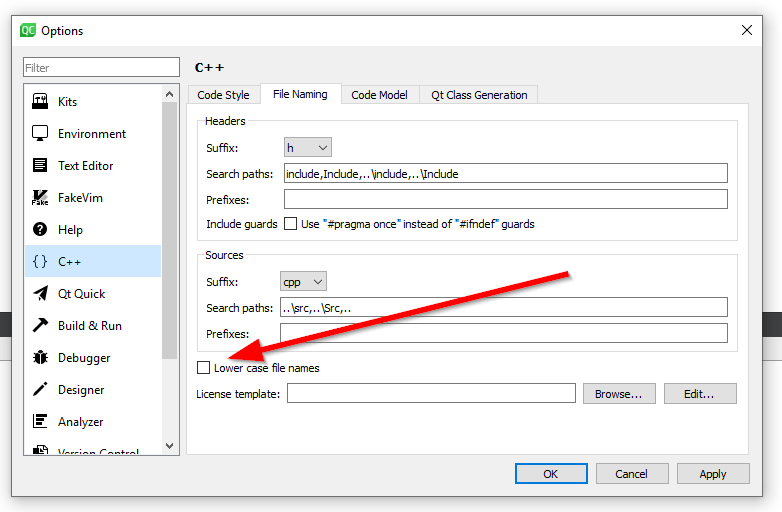782x512 pixels.
Task: Click the Browse... button for license template
Action: click(x=618, y=394)
